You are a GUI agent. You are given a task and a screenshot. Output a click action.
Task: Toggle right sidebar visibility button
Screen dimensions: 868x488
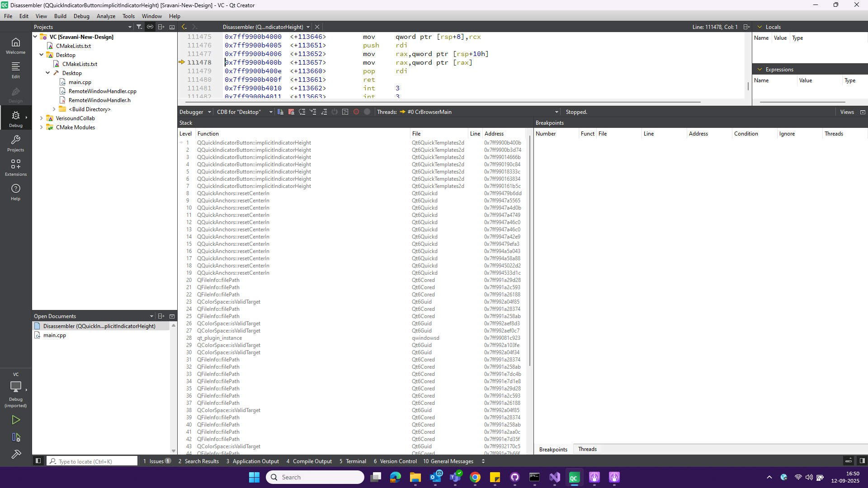tap(862, 461)
